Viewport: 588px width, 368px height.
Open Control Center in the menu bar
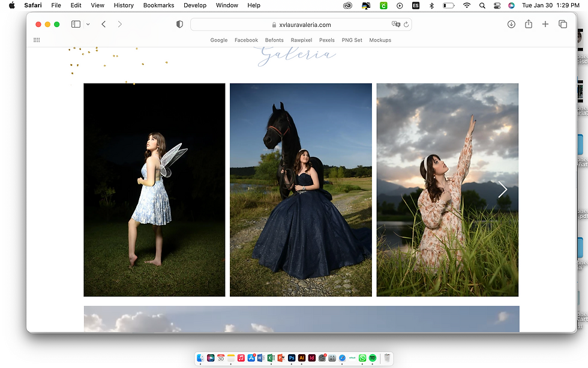point(497,5)
